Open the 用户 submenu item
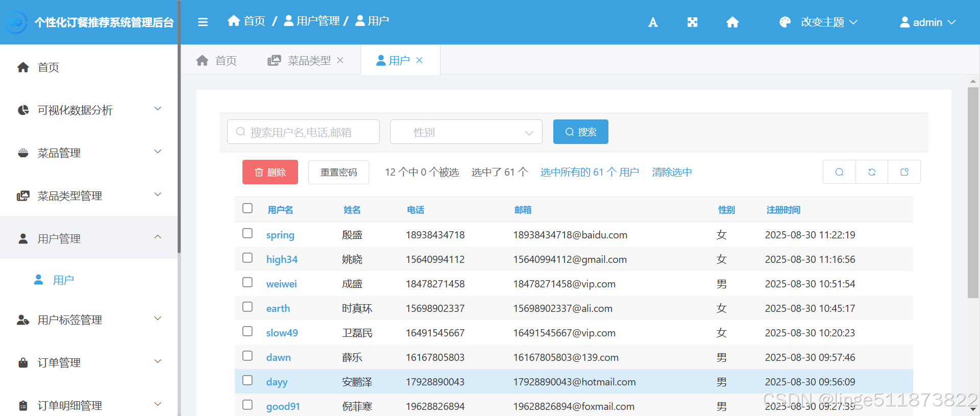This screenshot has width=980, height=416. pos(89,280)
